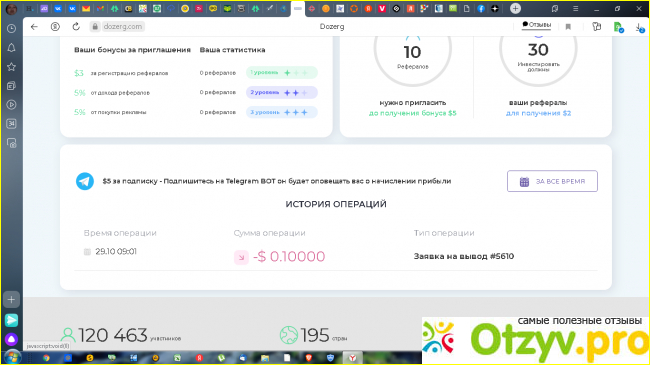
Task: Open a new tab with plus button
Action: [x=515, y=8]
